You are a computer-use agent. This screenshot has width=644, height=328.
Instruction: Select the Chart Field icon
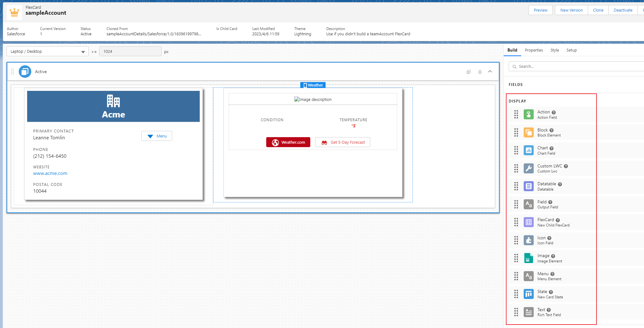[x=528, y=150]
